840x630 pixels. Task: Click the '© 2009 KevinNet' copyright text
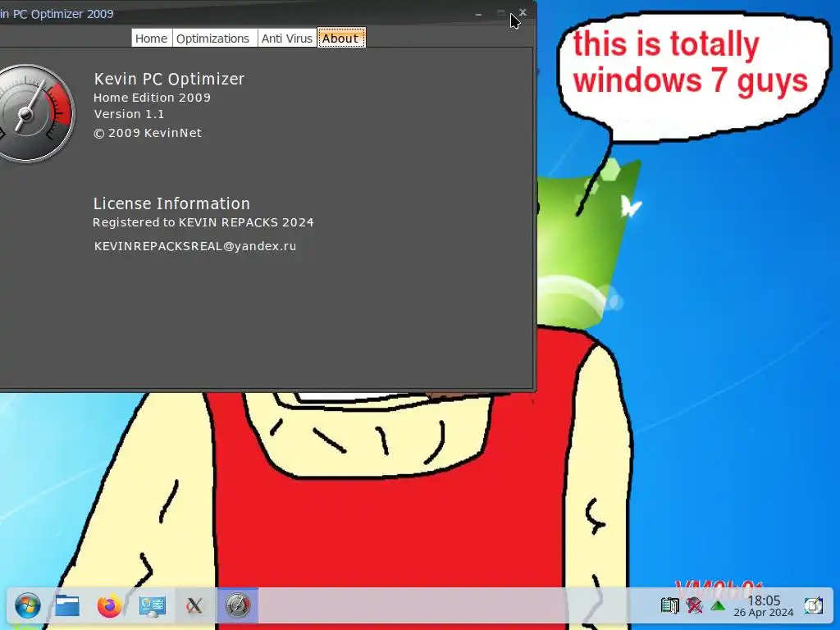tap(148, 133)
